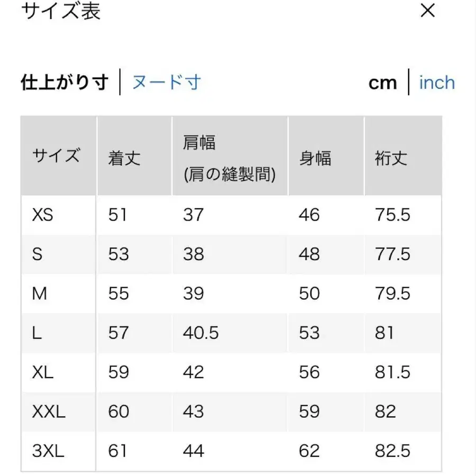Image resolution: width=476 pixels, height=476 pixels.
Task: Close the サイズ表 size chart modal
Action: 427,11
